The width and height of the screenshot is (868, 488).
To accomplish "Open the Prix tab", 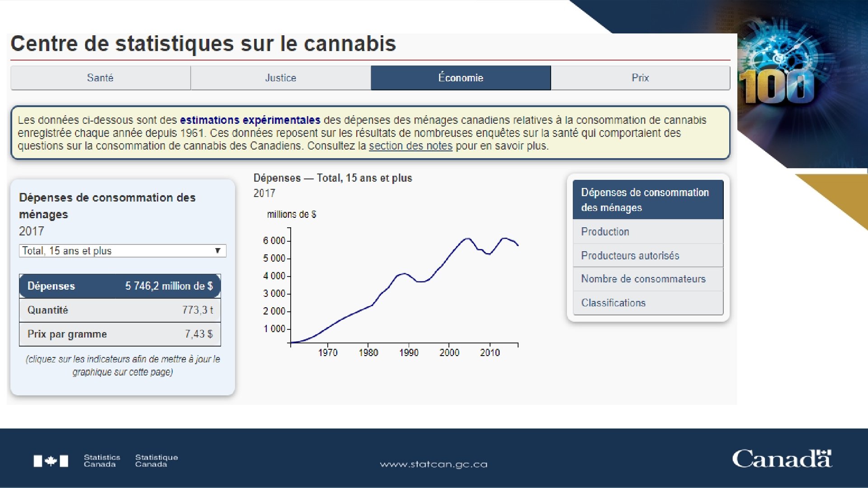I will (x=640, y=78).
